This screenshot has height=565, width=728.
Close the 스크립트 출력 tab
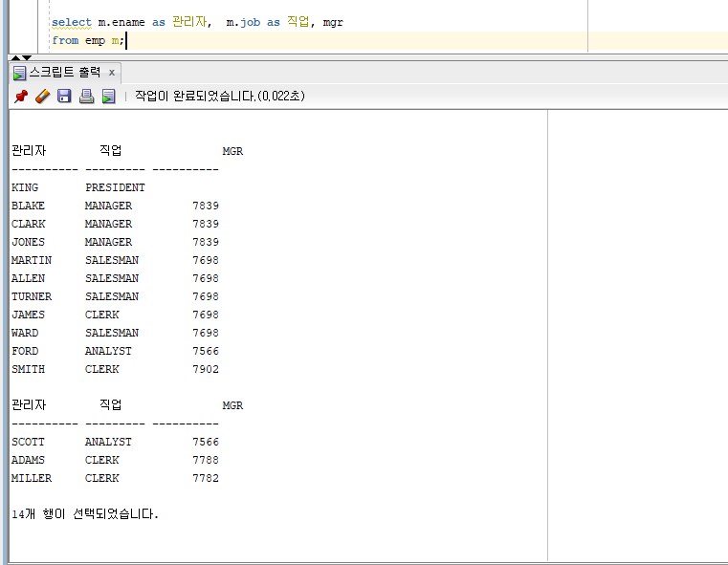[111, 73]
